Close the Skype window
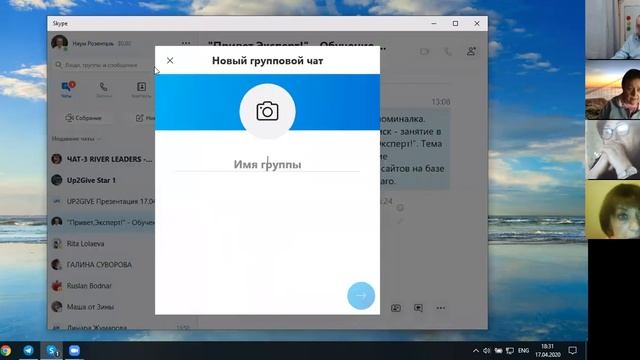This screenshot has height=360, width=640. click(477, 24)
